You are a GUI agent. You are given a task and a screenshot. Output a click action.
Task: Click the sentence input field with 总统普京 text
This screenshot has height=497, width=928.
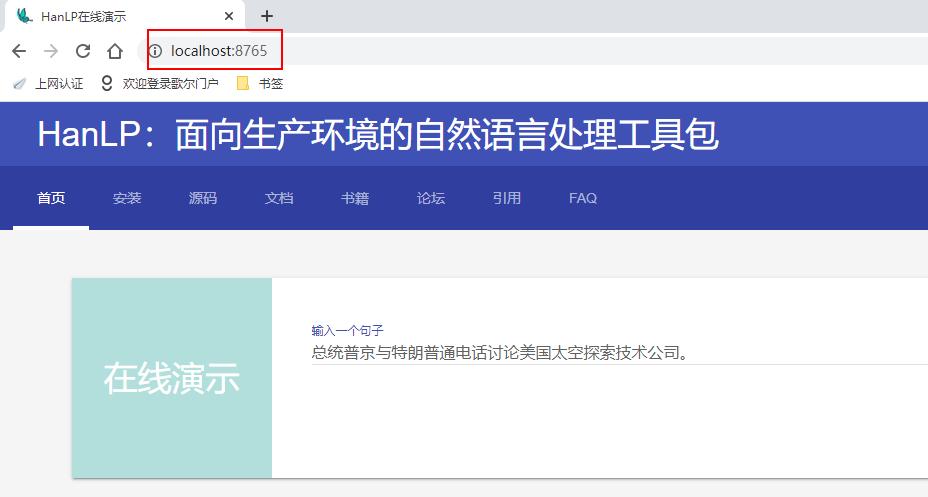pyautogui.click(x=620, y=353)
